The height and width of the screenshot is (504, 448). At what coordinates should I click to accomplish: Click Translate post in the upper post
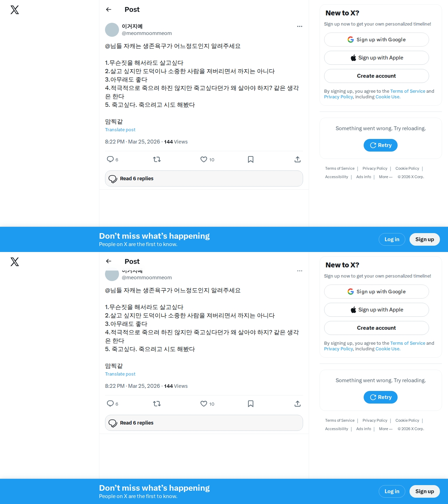[x=120, y=129]
